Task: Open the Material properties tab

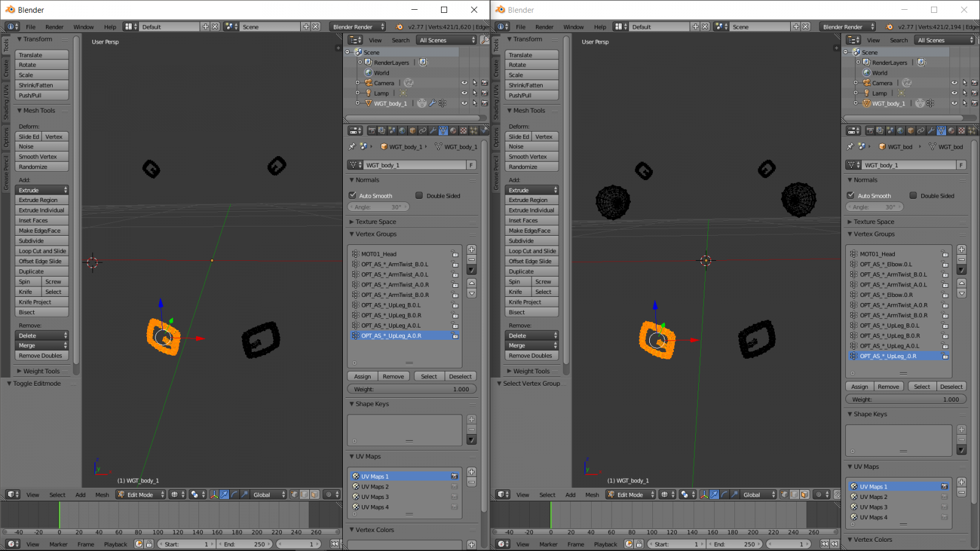Action: point(453,130)
